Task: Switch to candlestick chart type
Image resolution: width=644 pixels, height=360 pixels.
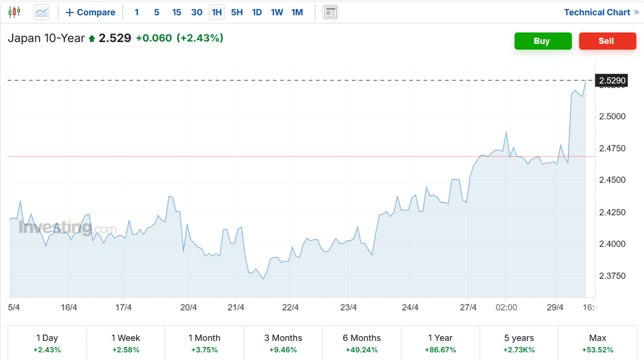Action: (14, 12)
